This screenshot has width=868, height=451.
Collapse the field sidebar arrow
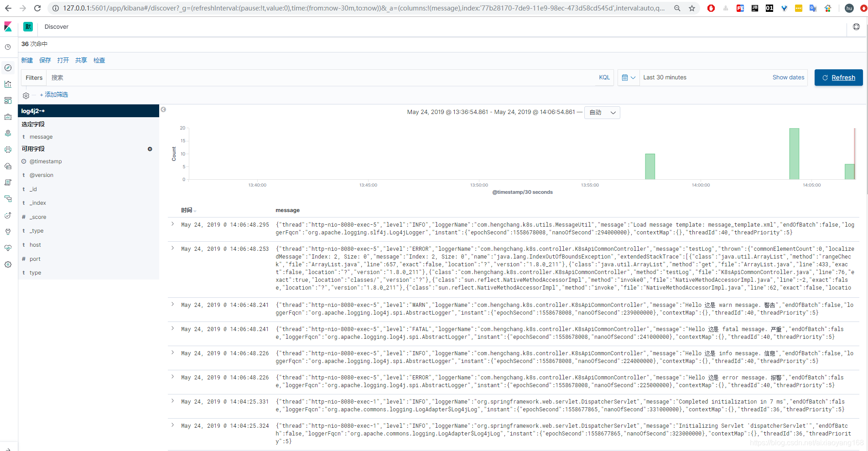163,109
